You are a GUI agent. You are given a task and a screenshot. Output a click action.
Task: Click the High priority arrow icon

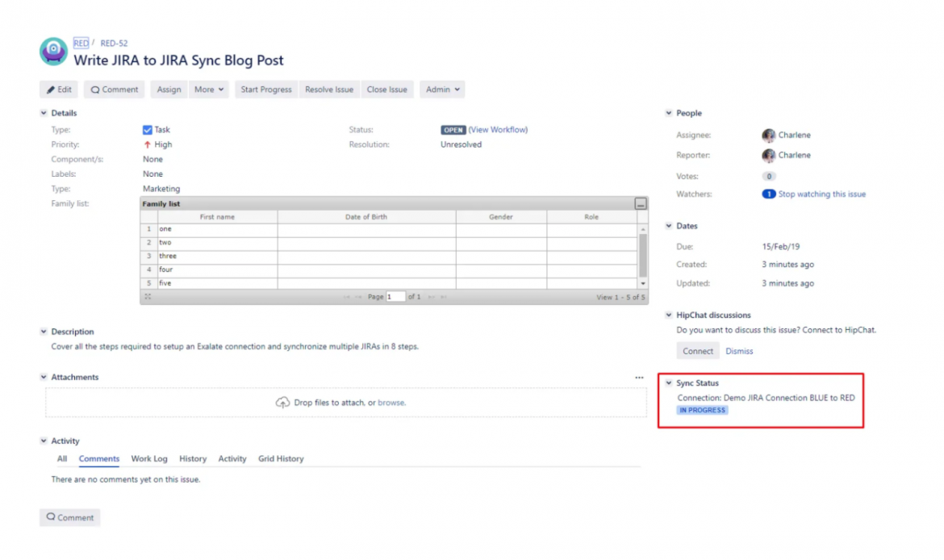147,144
